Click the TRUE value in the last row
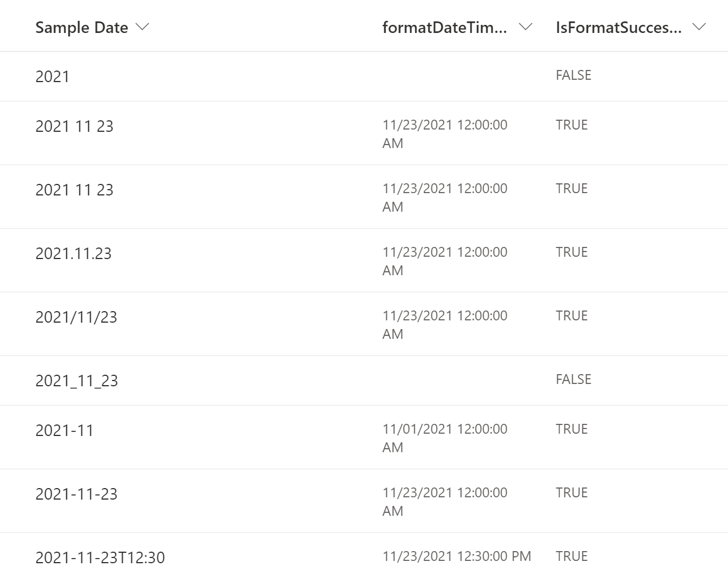 (x=572, y=555)
